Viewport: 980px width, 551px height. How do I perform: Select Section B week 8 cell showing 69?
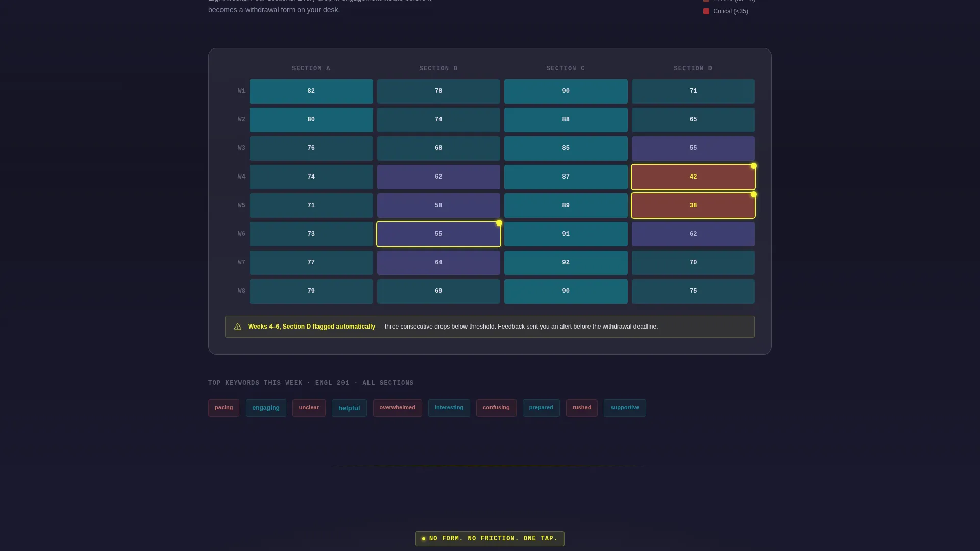[438, 291]
